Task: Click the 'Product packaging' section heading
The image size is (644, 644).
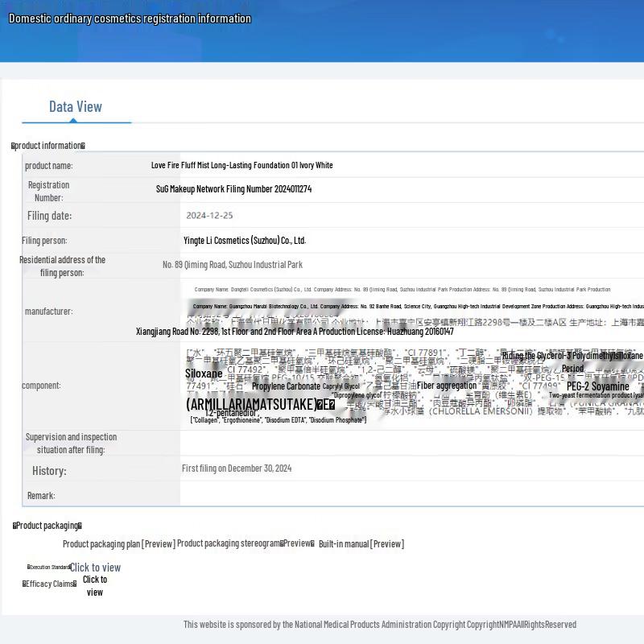Action: pyautogui.click(x=47, y=526)
